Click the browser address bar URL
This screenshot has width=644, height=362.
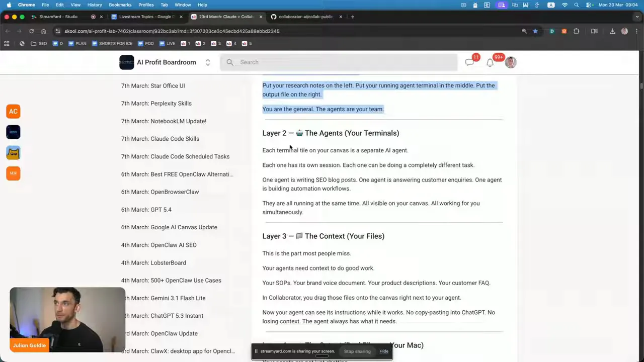(172, 31)
